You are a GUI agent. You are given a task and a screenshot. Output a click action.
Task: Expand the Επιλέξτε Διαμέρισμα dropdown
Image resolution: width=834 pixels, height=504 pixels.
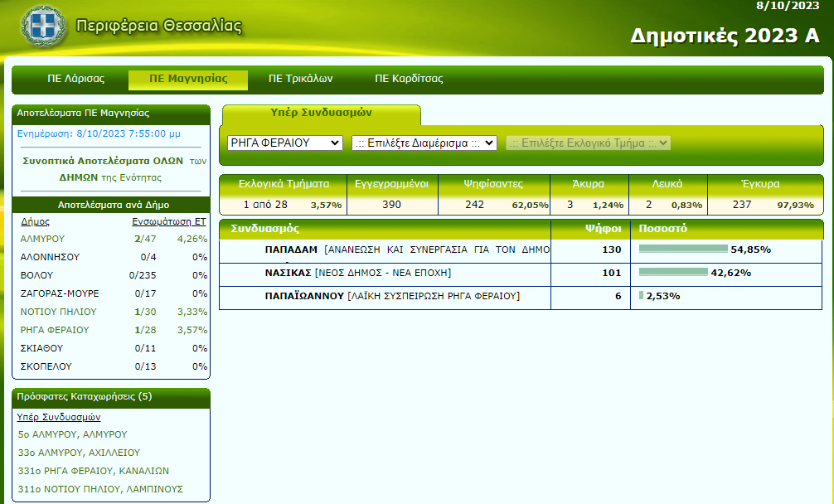pyautogui.click(x=424, y=143)
